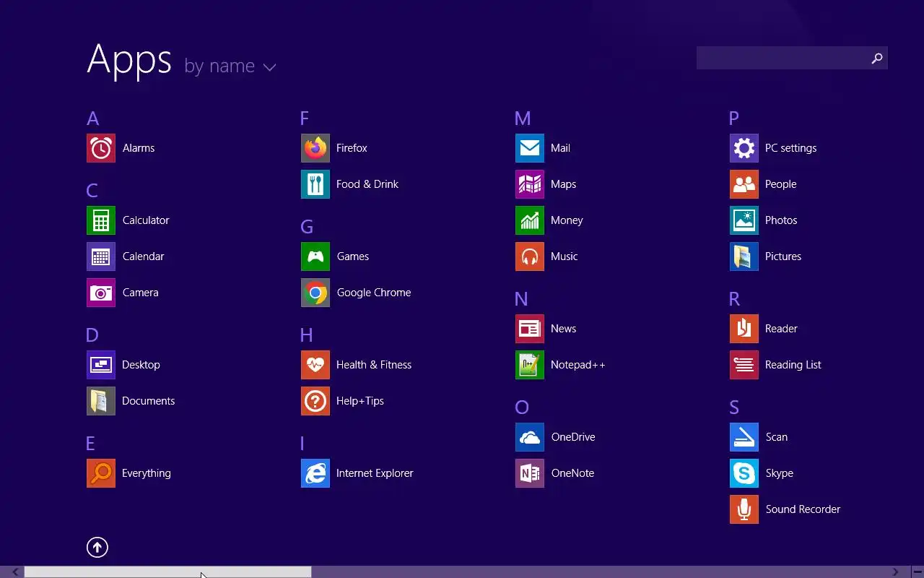
Task: Return to Start with the up arrow button
Action: pyautogui.click(x=97, y=548)
